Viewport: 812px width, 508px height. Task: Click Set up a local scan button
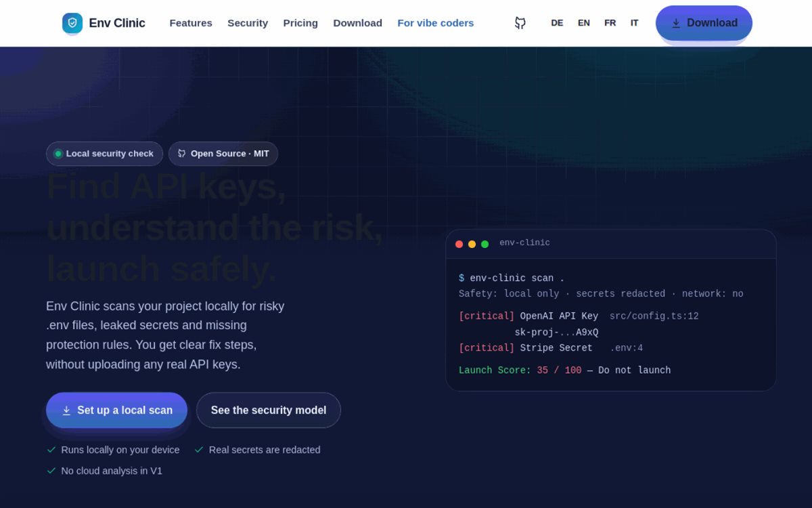tap(116, 410)
